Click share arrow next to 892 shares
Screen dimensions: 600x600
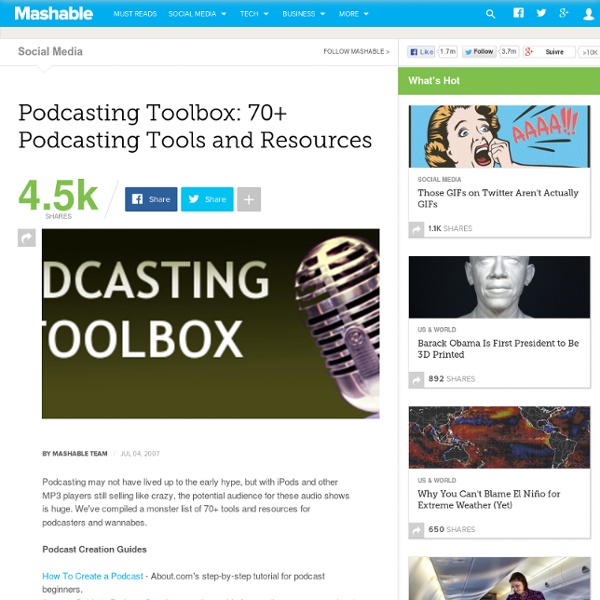(x=416, y=380)
